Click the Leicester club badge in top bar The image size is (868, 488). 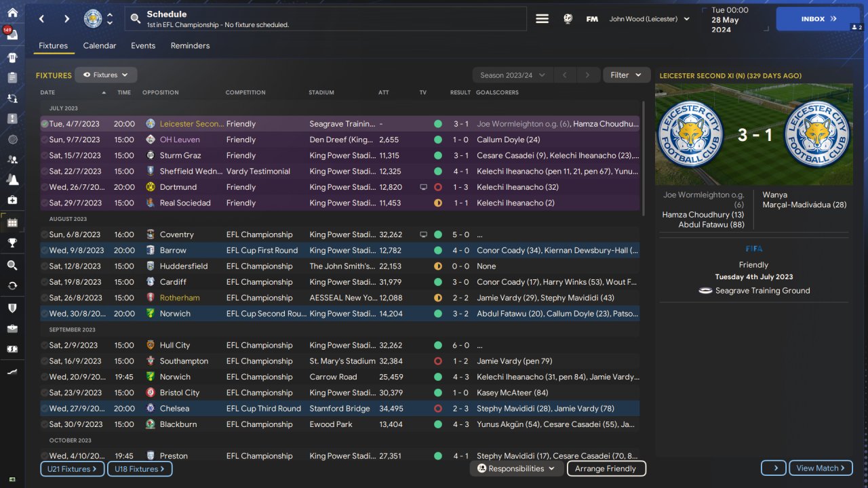[x=93, y=19]
